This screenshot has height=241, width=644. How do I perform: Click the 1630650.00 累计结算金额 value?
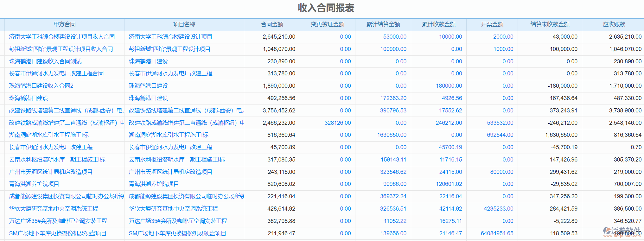tap(392, 135)
